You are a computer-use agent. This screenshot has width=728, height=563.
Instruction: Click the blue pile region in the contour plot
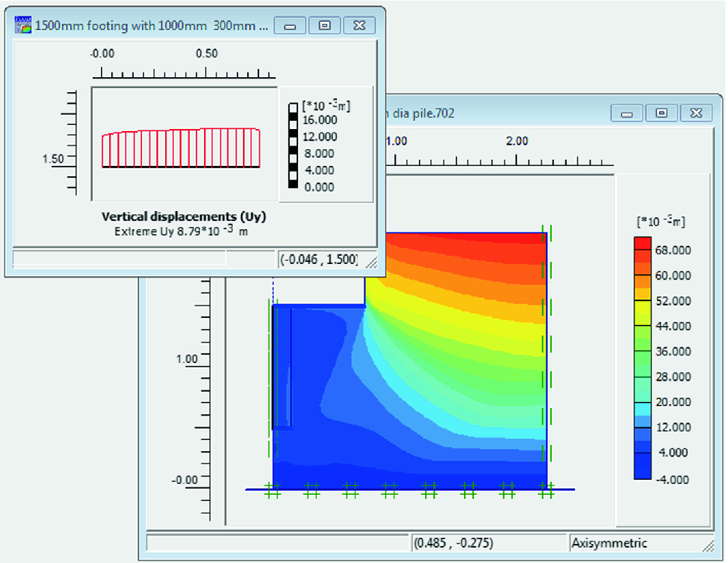(282, 367)
